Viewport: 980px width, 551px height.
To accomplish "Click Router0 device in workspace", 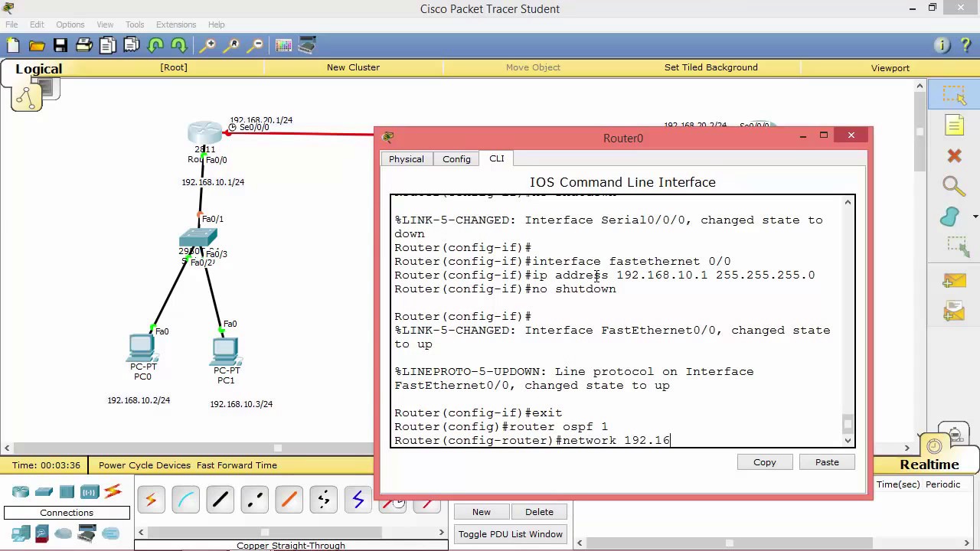I will click(x=204, y=133).
